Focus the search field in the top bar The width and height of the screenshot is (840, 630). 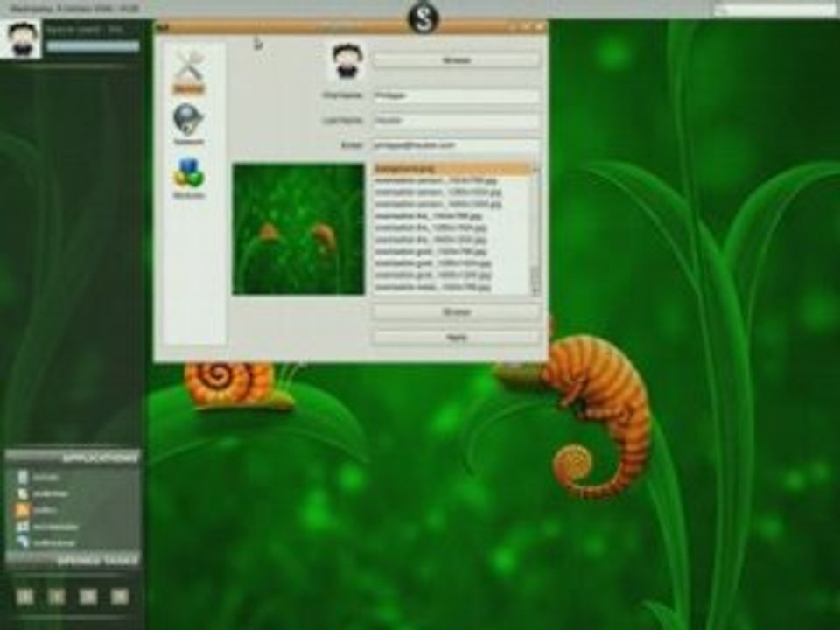point(774,10)
